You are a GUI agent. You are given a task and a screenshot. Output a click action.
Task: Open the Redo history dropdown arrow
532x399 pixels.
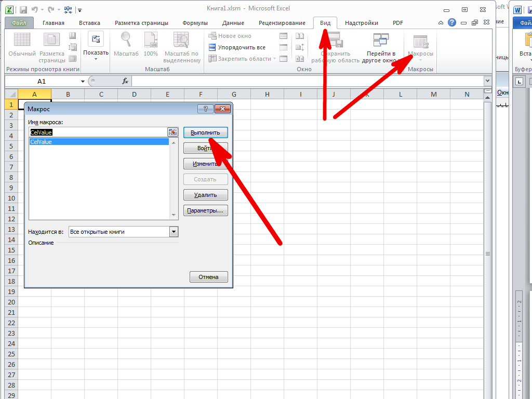(59, 10)
